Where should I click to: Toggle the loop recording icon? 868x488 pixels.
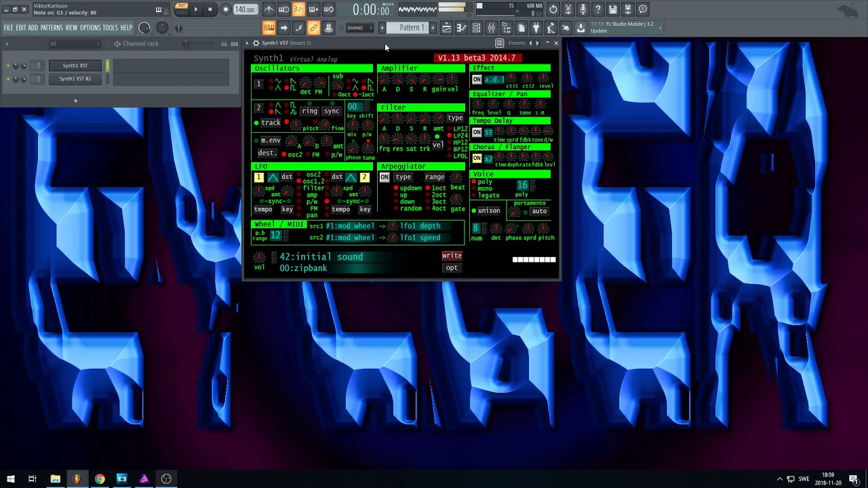(329, 9)
